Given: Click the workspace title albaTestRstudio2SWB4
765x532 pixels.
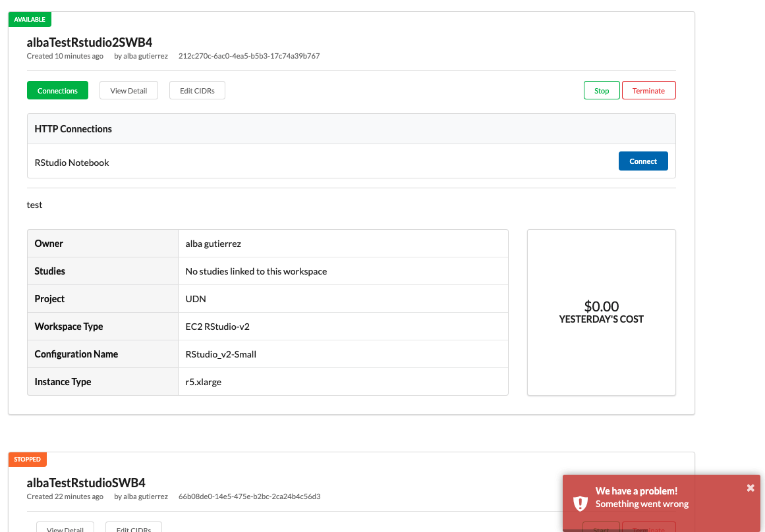Looking at the screenshot, I should click(x=89, y=41).
